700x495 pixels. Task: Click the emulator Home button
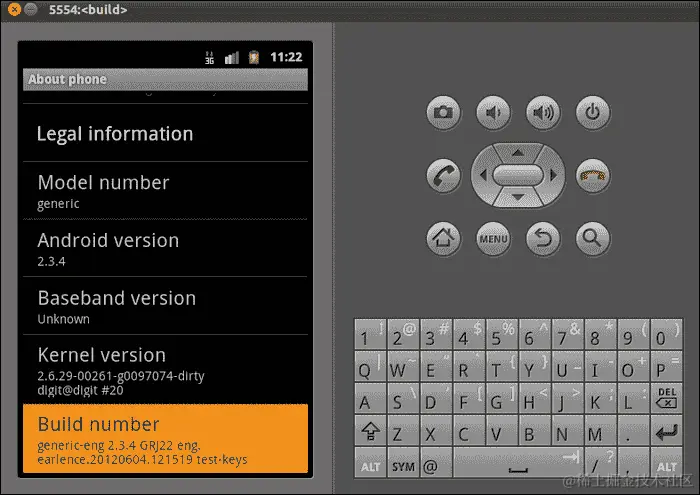(443, 239)
